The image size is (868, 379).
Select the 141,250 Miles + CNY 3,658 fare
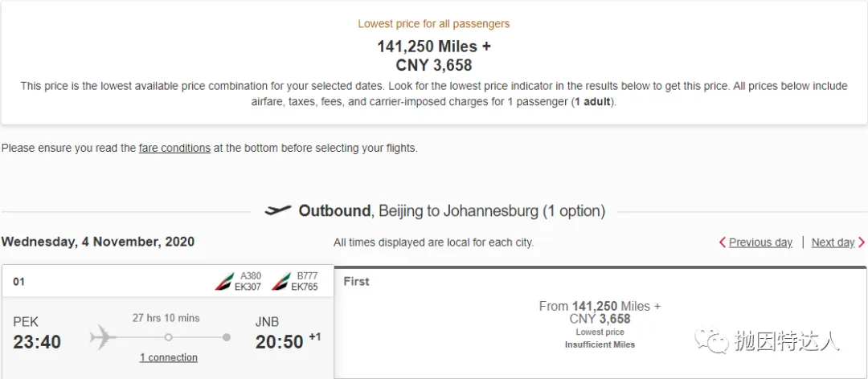600,312
